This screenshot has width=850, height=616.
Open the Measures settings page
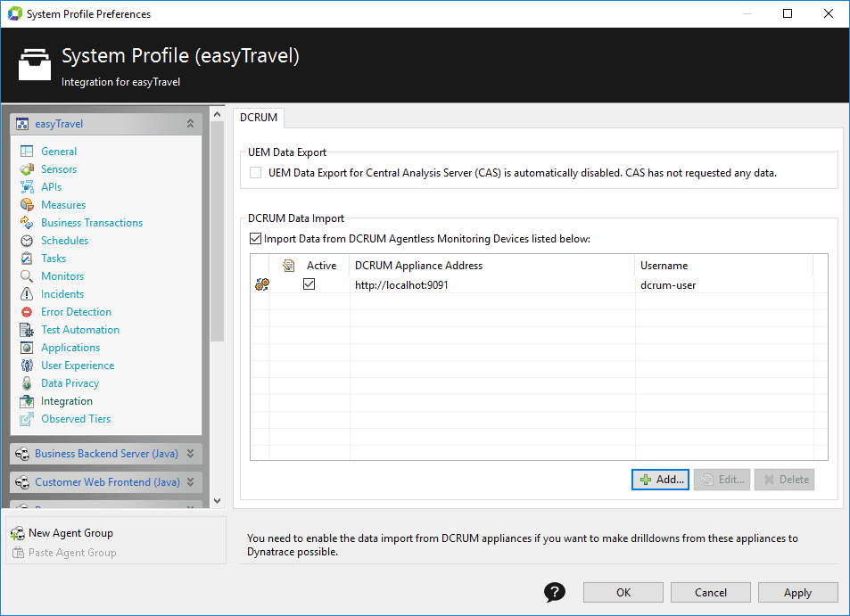(x=63, y=205)
